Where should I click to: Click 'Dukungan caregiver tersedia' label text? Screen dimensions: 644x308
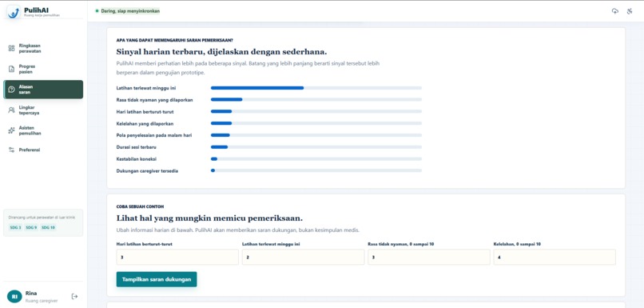[148, 170]
